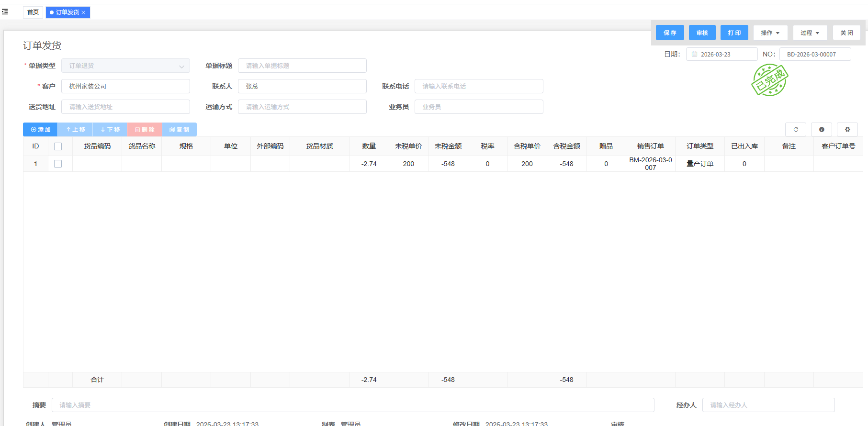
Task: Toggle the select-all checkbox in table header
Action: tap(58, 146)
